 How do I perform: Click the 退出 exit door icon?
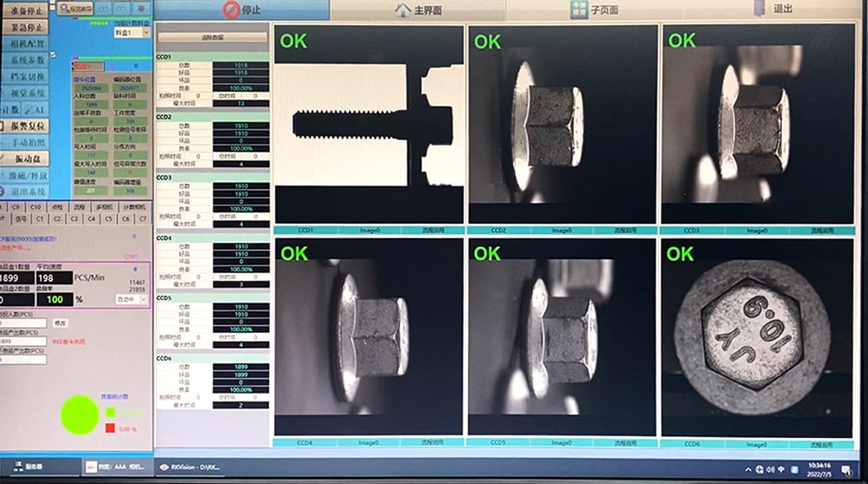click(x=759, y=9)
